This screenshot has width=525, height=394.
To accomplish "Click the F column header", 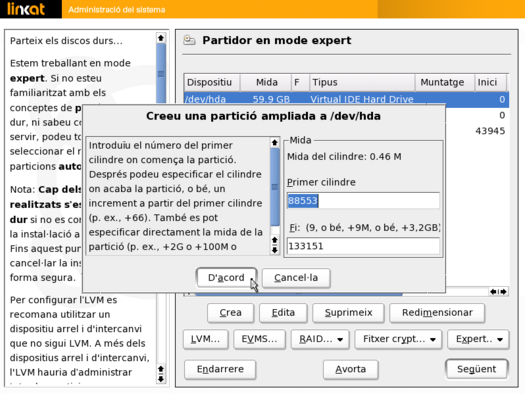I will (300, 82).
